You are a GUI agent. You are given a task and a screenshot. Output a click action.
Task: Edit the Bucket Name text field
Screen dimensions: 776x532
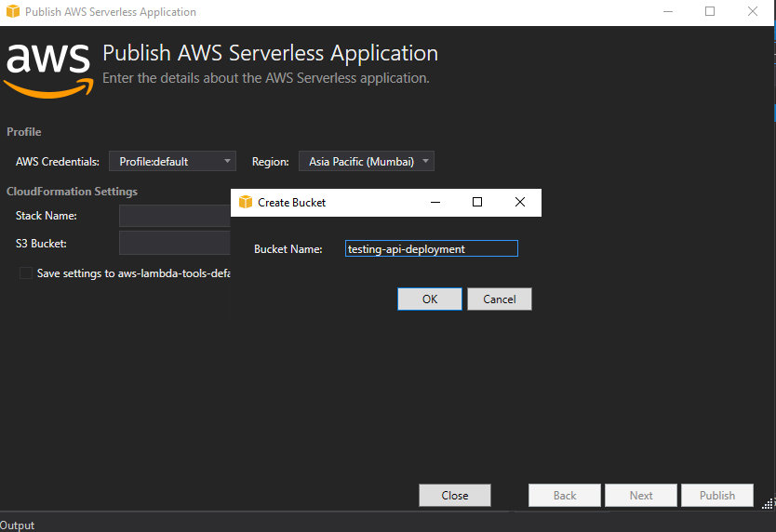coord(432,248)
